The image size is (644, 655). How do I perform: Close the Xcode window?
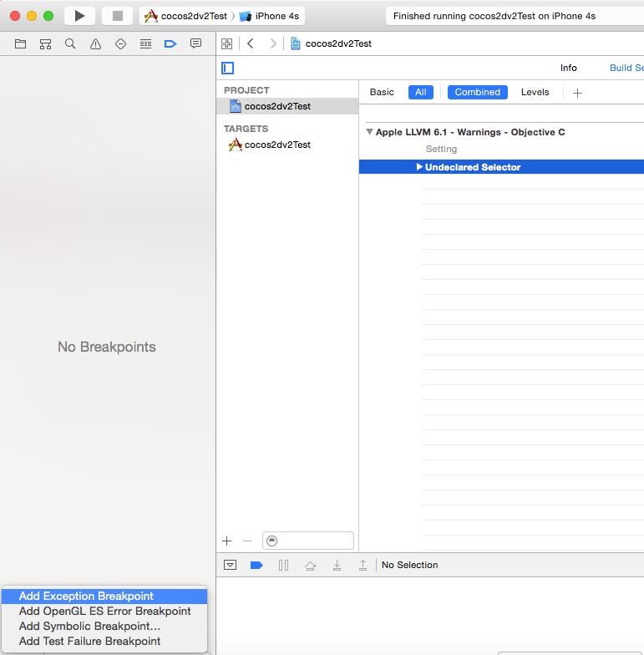15,16
